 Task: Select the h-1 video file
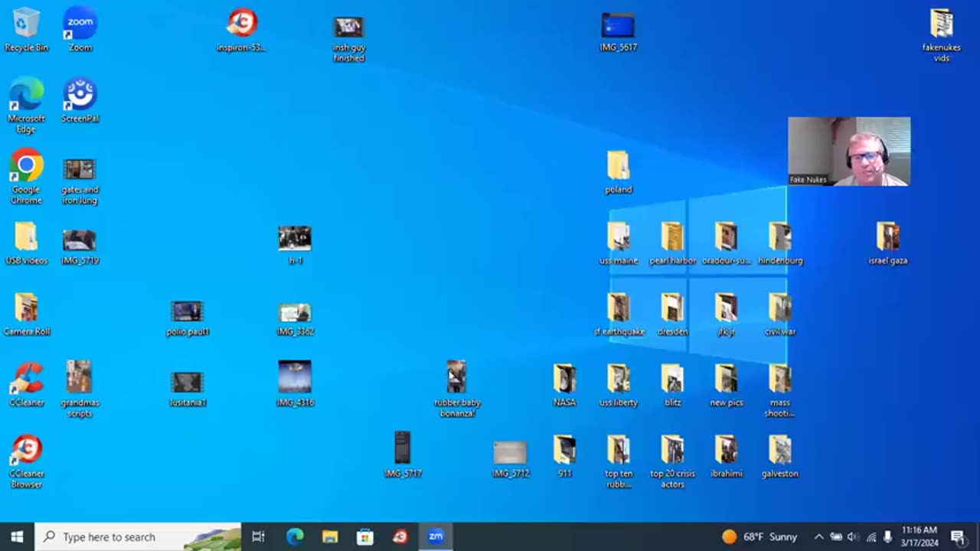295,245
